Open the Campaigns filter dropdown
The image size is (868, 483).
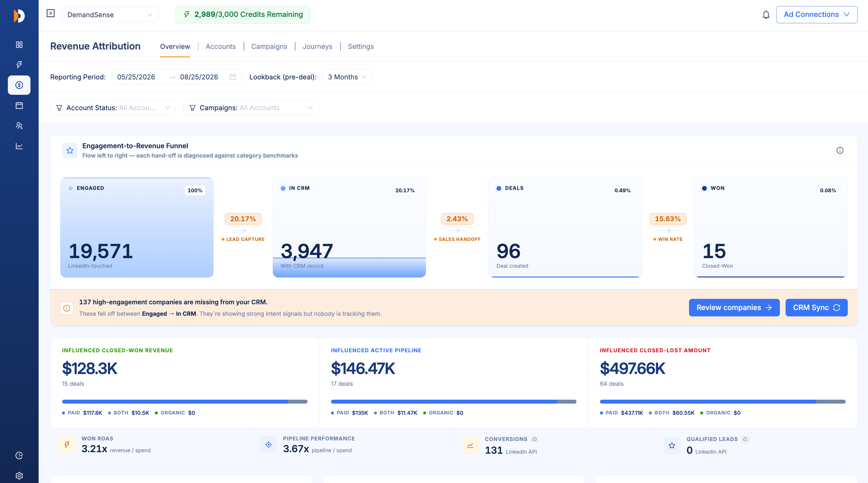click(251, 108)
